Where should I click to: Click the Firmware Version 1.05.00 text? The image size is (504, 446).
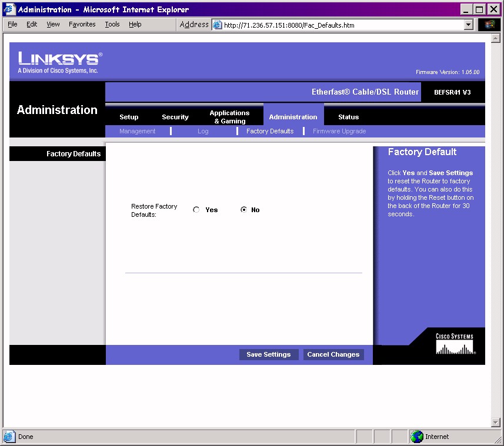click(x=448, y=72)
